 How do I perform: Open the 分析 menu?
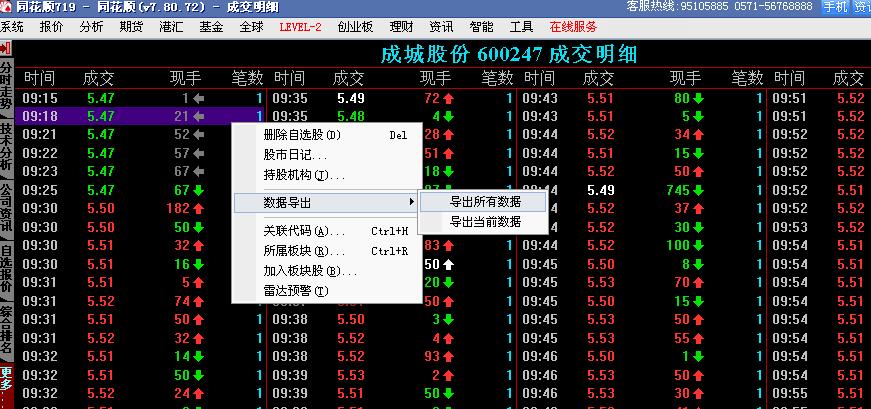tap(91, 27)
